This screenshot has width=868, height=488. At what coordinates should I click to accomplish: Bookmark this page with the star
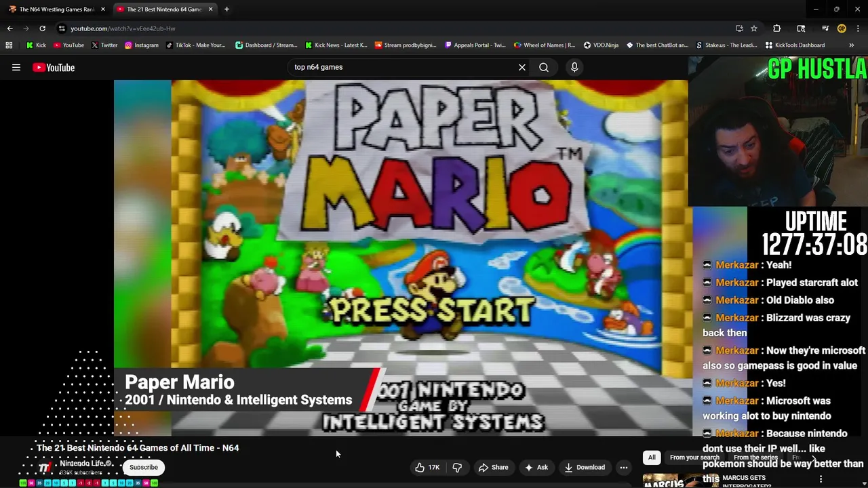(x=753, y=28)
